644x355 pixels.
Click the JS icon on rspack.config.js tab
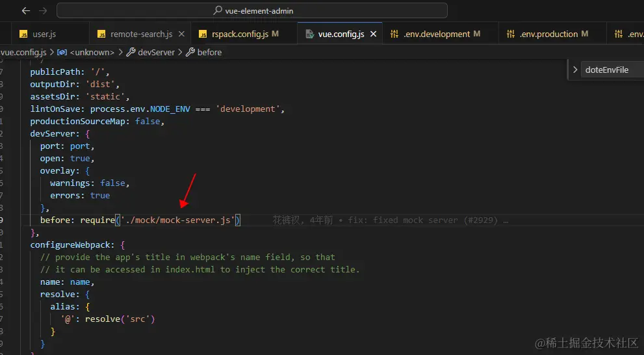click(203, 34)
